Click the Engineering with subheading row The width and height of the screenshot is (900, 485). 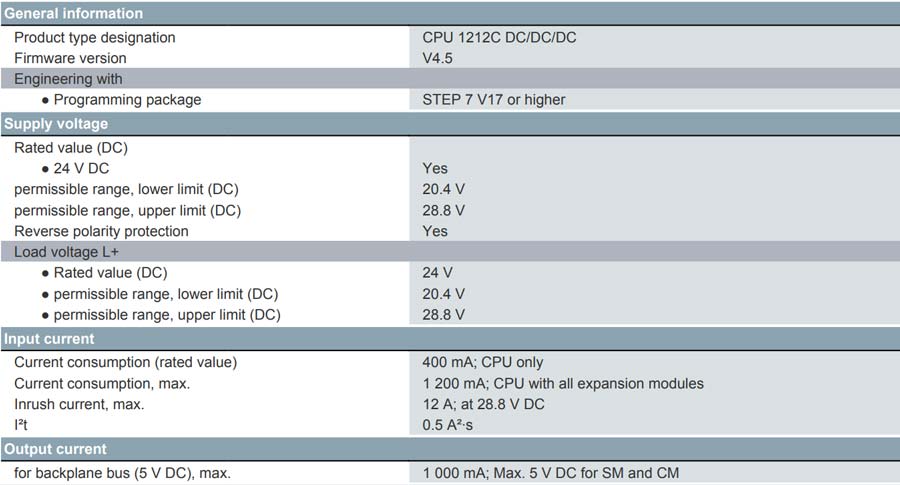(450, 79)
